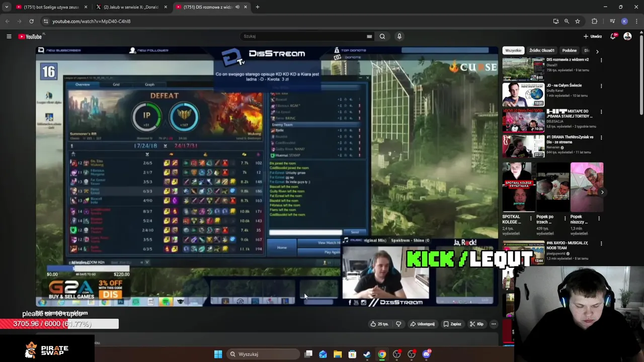Open options menu for JD - na Całym Świecie
Screen dimensions: 644x362
click(601, 86)
